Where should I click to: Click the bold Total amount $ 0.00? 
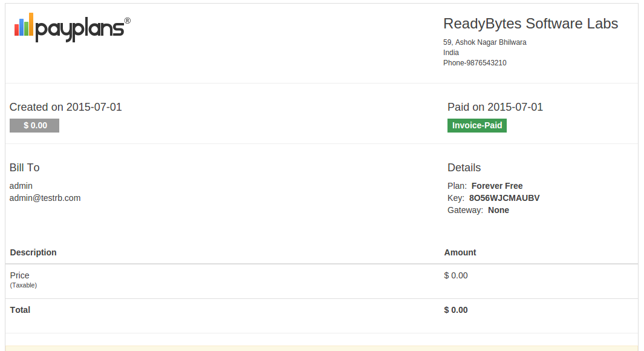[456, 310]
